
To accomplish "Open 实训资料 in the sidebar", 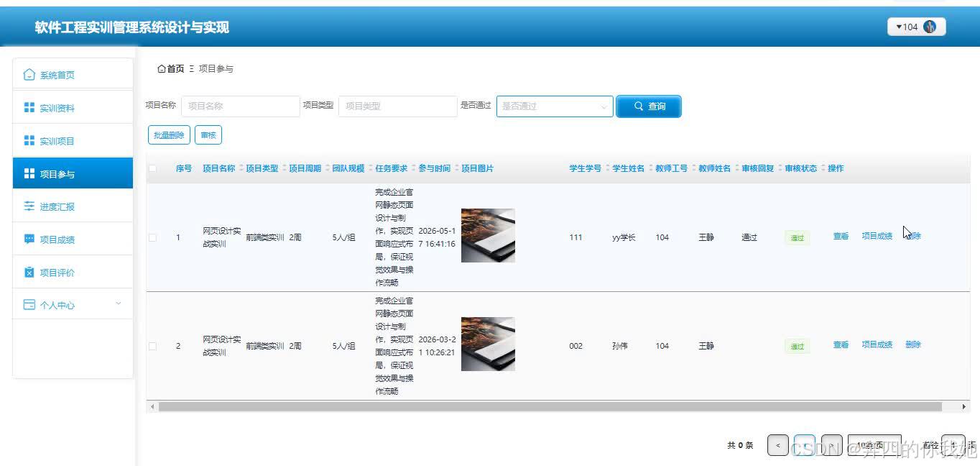I will click(x=73, y=108).
